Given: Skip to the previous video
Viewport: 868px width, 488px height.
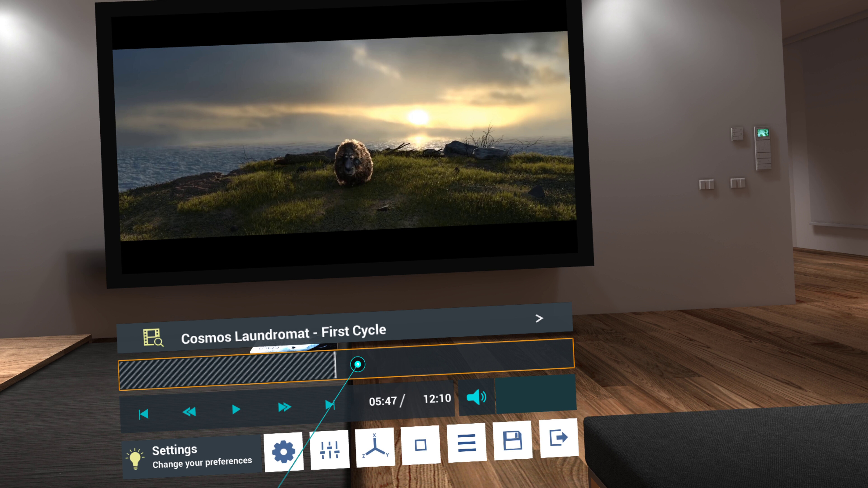Looking at the screenshot, I should [x=144, y=414].
